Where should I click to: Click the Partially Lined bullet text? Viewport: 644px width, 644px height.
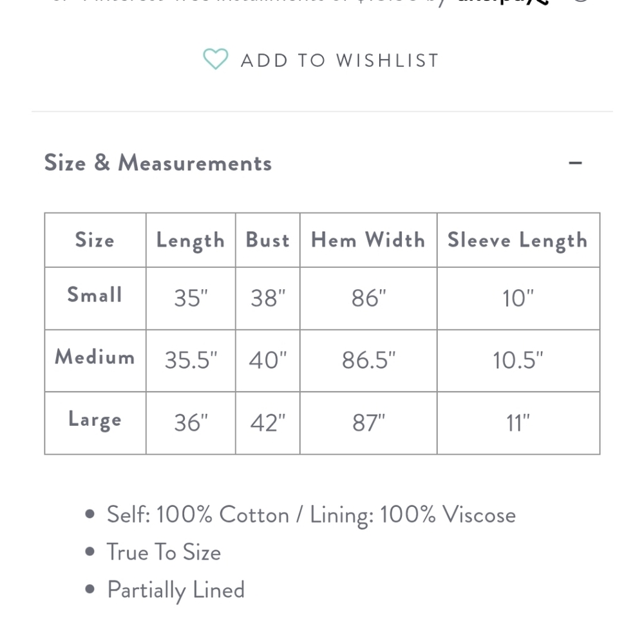[176, 591]
